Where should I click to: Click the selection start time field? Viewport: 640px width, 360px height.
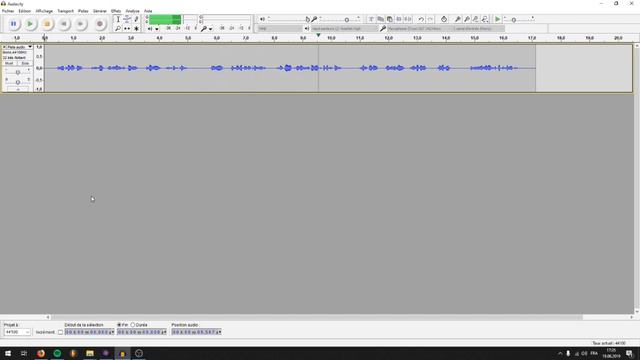[89, 332]
